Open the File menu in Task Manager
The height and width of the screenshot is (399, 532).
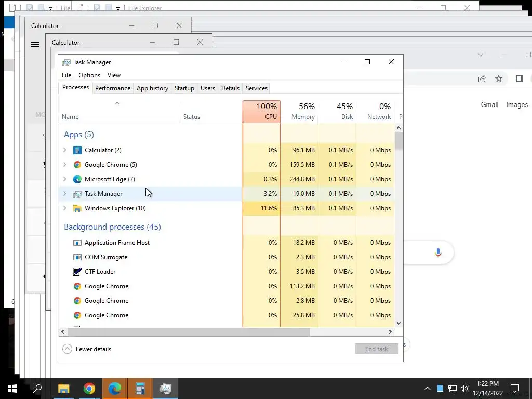[66, 75]
